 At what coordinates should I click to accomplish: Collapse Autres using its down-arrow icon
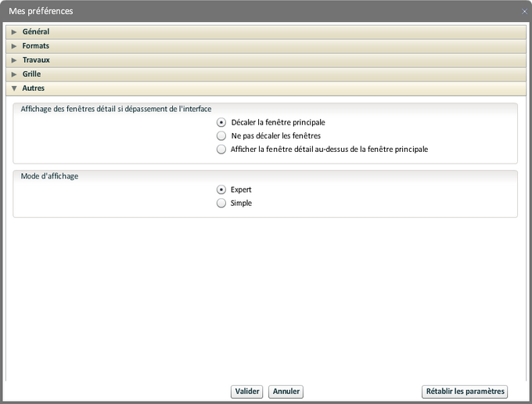pyautogui.click(x=14, y=88)
